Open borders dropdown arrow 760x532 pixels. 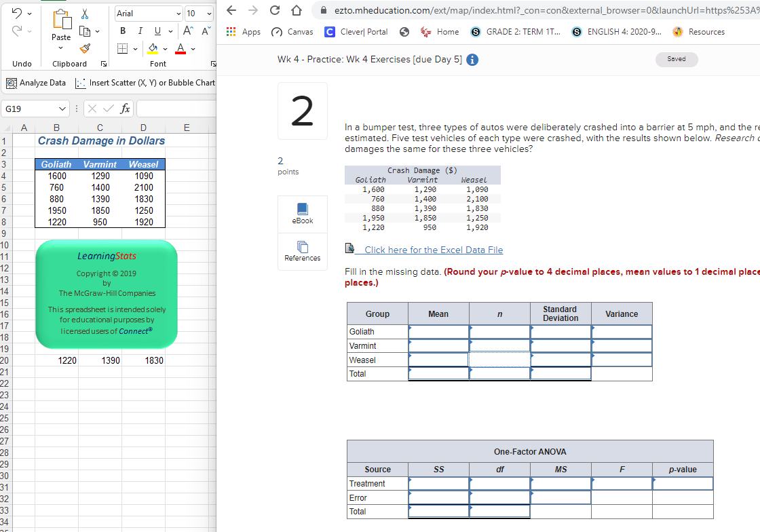(x=135, y=49)
